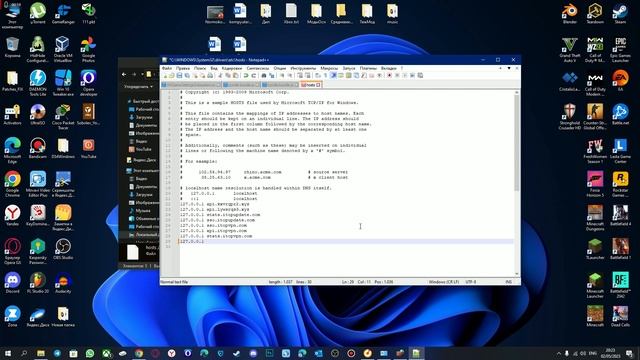The width and height of the screenshot is (640, 360).
Task: Open the Поиск menu in Notepad++
Action: pos(200,68)
